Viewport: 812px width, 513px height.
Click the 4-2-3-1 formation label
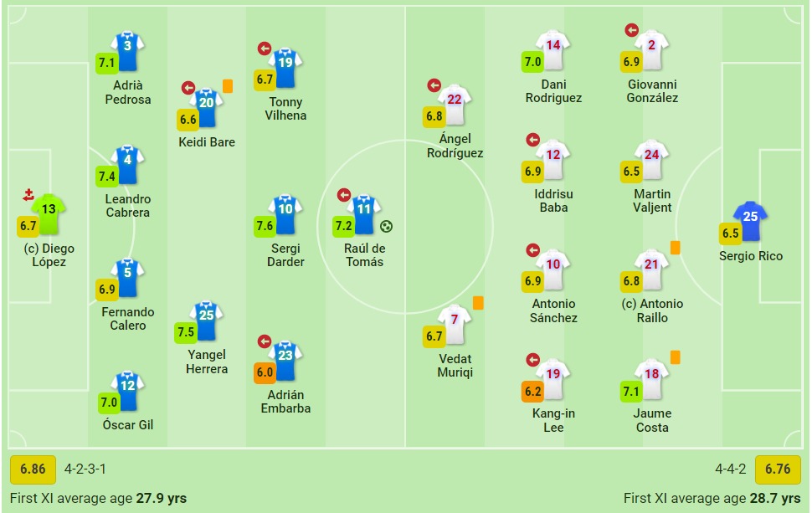click(x=86, y=469)
